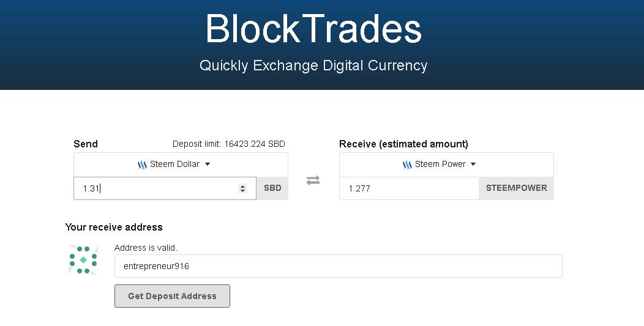Click the Quickly Exchange Digital Currency tagline

tap(313, 65)
